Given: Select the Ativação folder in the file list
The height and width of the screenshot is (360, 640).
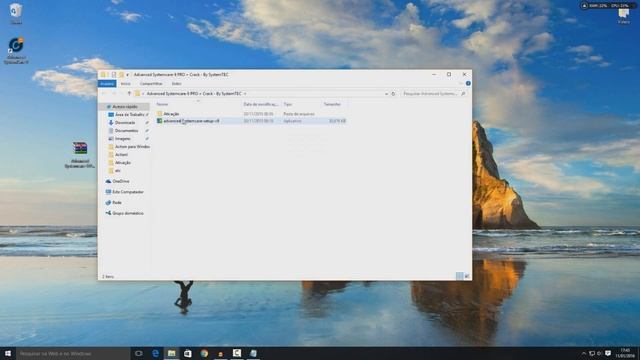Looking at the screenshot, I should click(x=171, y=114).
